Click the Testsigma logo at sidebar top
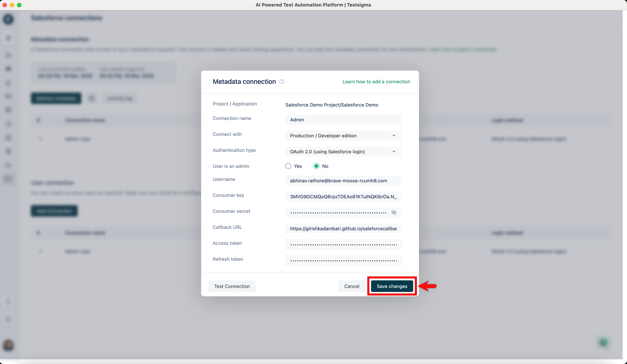 click(8, 19)
